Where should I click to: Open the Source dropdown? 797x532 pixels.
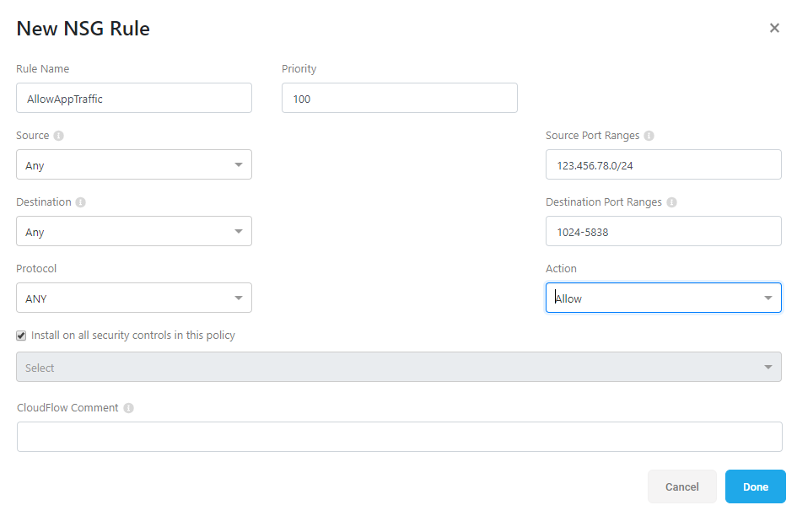[x=134, y=164]
